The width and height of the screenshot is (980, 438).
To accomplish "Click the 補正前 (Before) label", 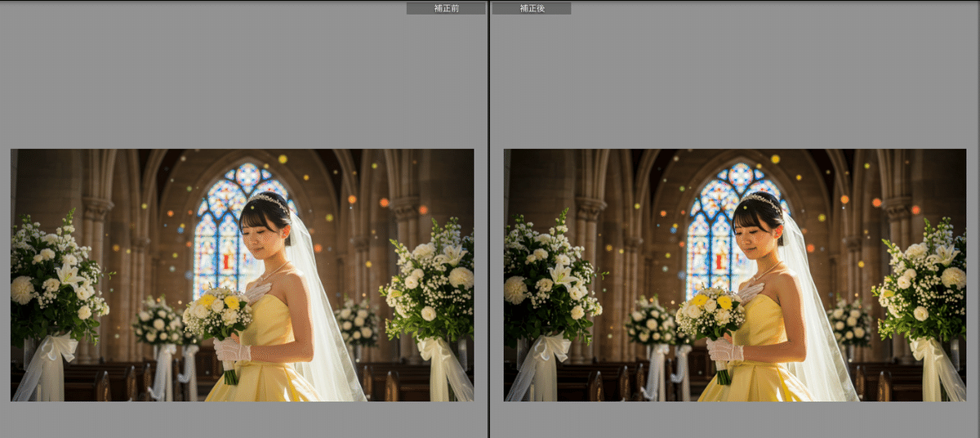I will click(446, 8).
